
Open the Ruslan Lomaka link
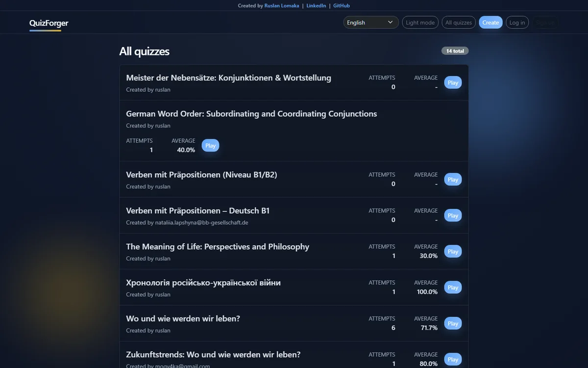pyautogui.click(x=282, y=6)
